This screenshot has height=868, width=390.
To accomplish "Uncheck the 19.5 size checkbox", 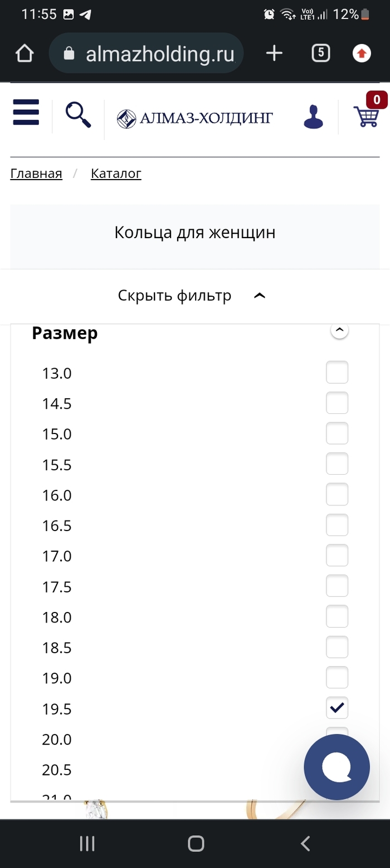I will click(337, 708).
